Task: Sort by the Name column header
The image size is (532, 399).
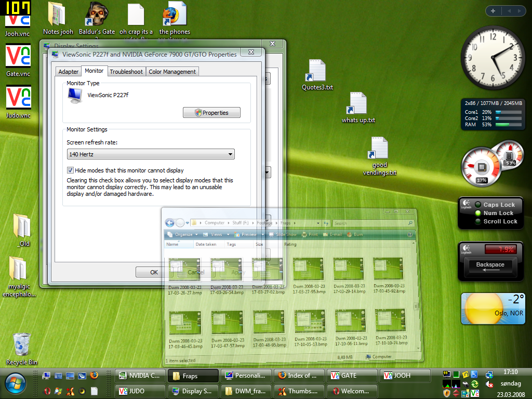Action: pyautogui.click(x=179, y=244)
